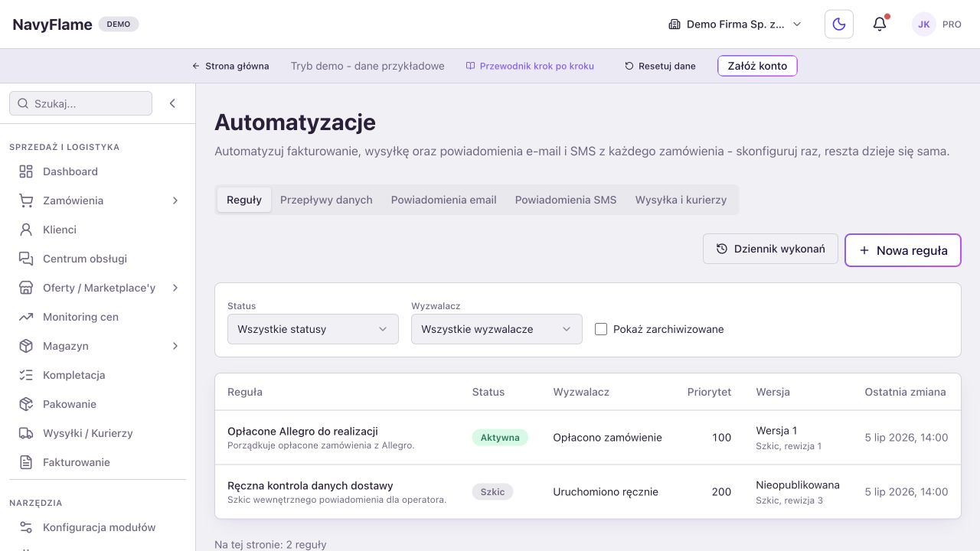Click Załóż konto button
The width and height of the screenshot is (980, 551).
pyautogui.click(x=757, y=66)
